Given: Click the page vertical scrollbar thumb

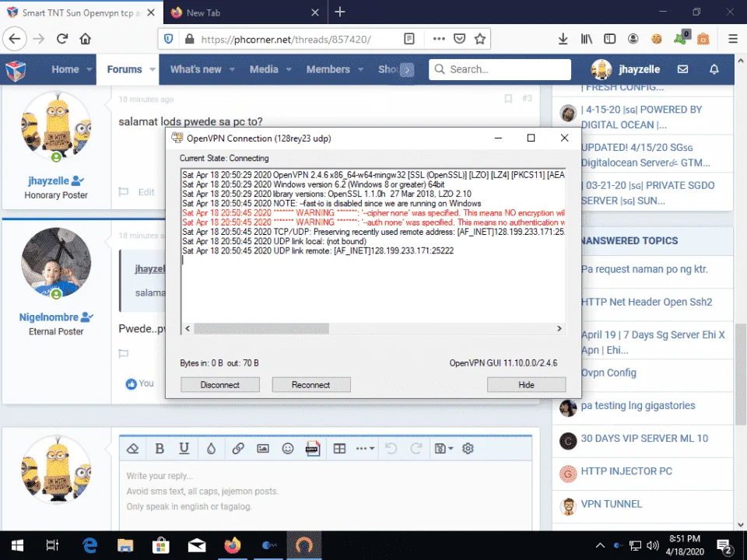Looking at the screenshot, I should (740, 374).
